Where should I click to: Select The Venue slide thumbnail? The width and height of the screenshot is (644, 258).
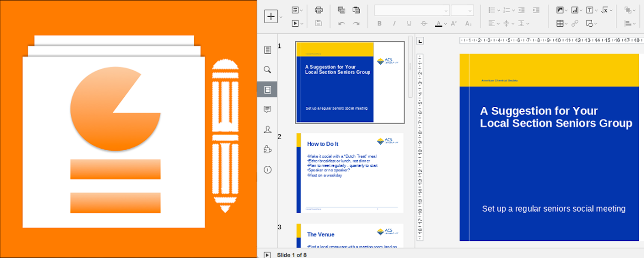[x=350, y=236]
